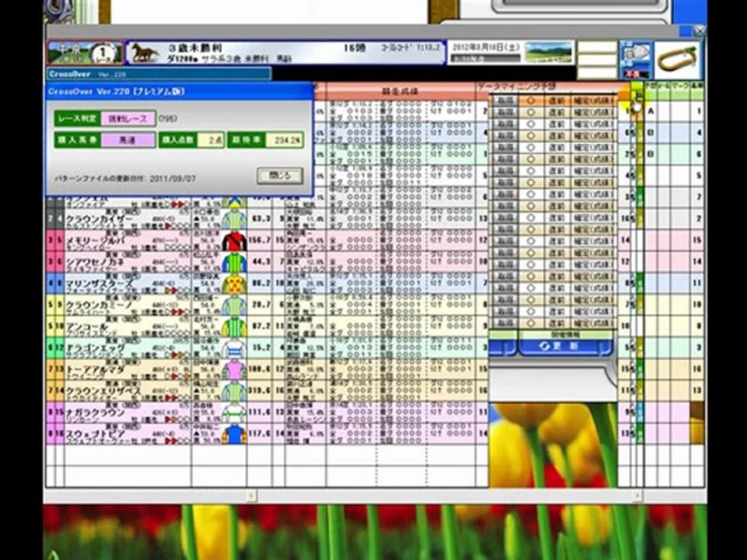Click the 期待率 value 234.2%
The width and height of the screenshot is (747, 560).
[285, 140]
